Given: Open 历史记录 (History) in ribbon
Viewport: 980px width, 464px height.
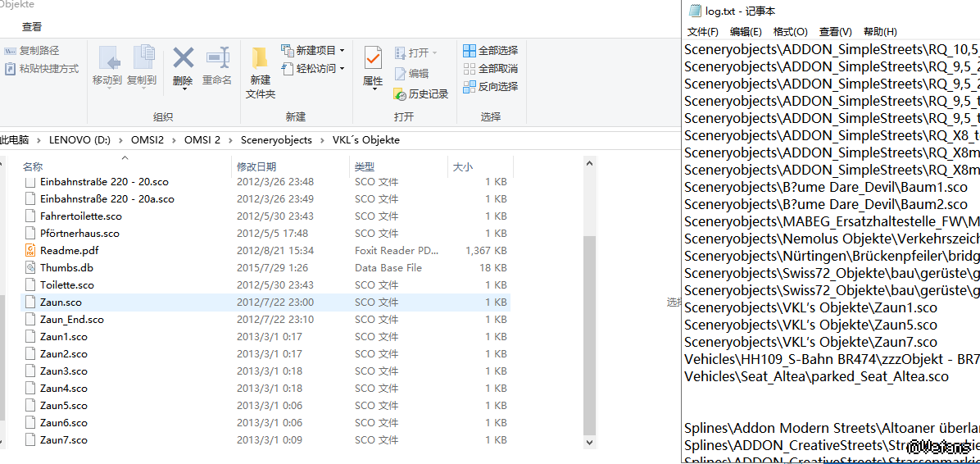Looking at the screenshot, I should pos(420,94).
